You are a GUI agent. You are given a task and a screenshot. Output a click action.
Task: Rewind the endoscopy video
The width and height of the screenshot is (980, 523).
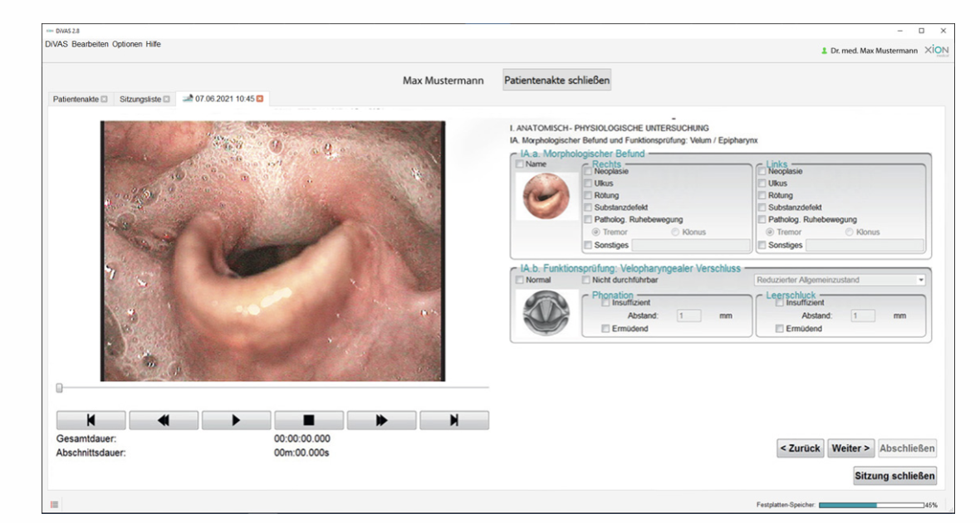point(164,421)
